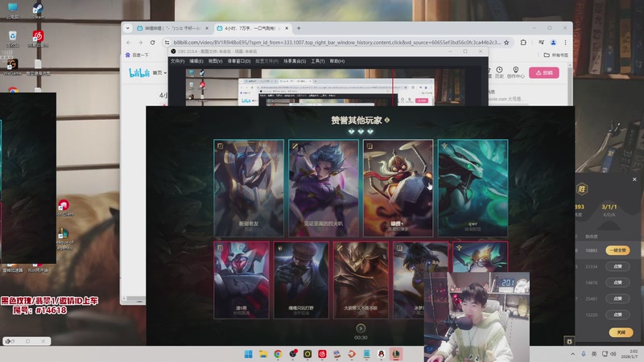Switch the 英 input method indicator

[x=594, y=354]
